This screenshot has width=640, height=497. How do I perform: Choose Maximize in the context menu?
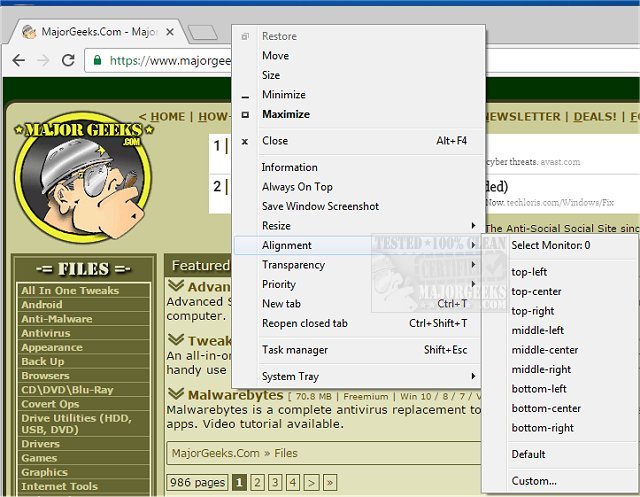[x=358, y=114]
